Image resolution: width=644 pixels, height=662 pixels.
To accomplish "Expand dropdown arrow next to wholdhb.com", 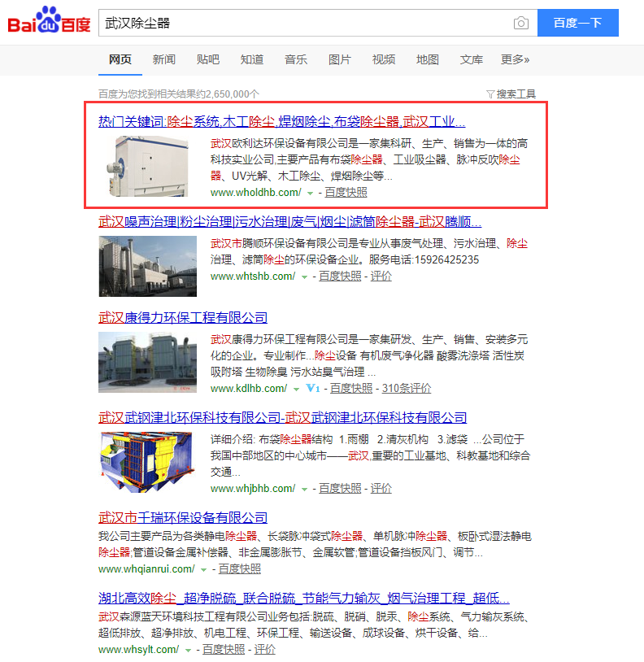I will pyautogui.click(x=310, y=194).
